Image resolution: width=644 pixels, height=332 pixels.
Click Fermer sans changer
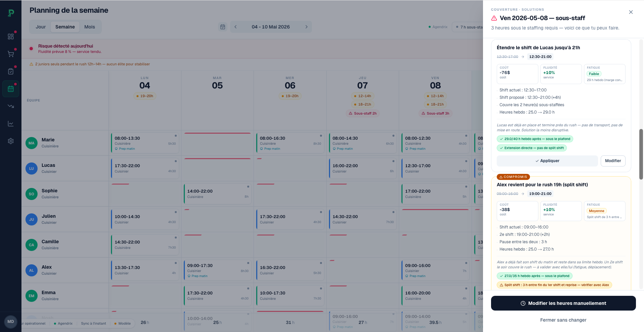[563, 320]
